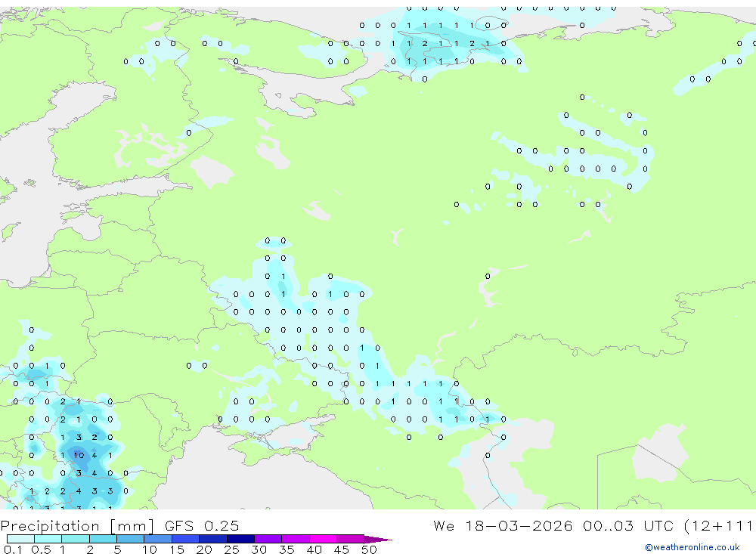Select the 45–50 mm legend swatch

pos(351,539)
